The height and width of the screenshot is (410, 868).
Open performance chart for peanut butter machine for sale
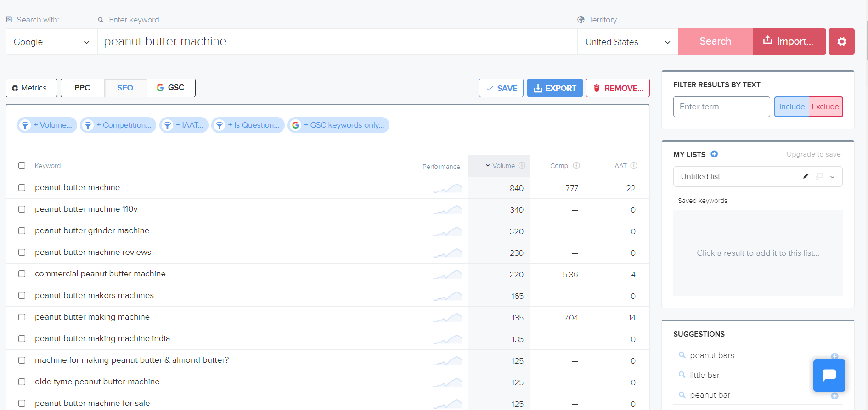point(447,404)
